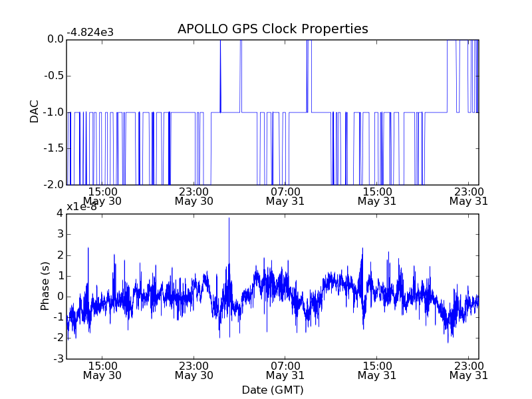Click the '-3' tick on the Phase axis
This screenshot has width=532, height=399.
pyautogui.click(x=59, y=358)
